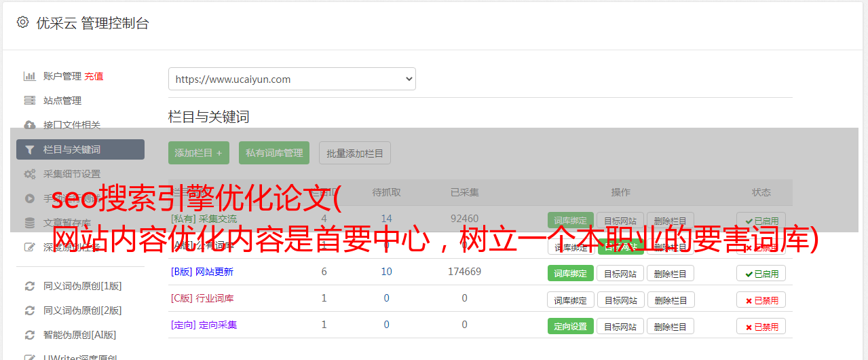The image size is (868, 360).
Task: Click the 状态 column header
Action: 761,192
